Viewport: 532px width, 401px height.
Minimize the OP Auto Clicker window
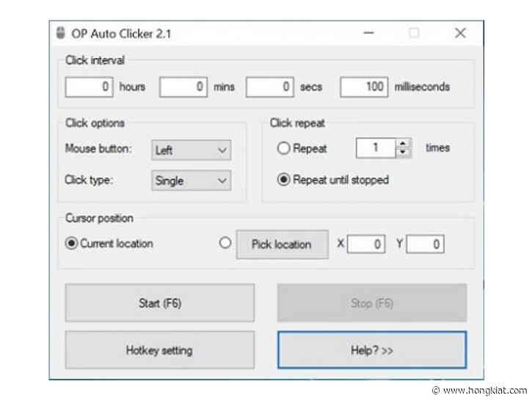pyautogui.click(x=369, y=33)
